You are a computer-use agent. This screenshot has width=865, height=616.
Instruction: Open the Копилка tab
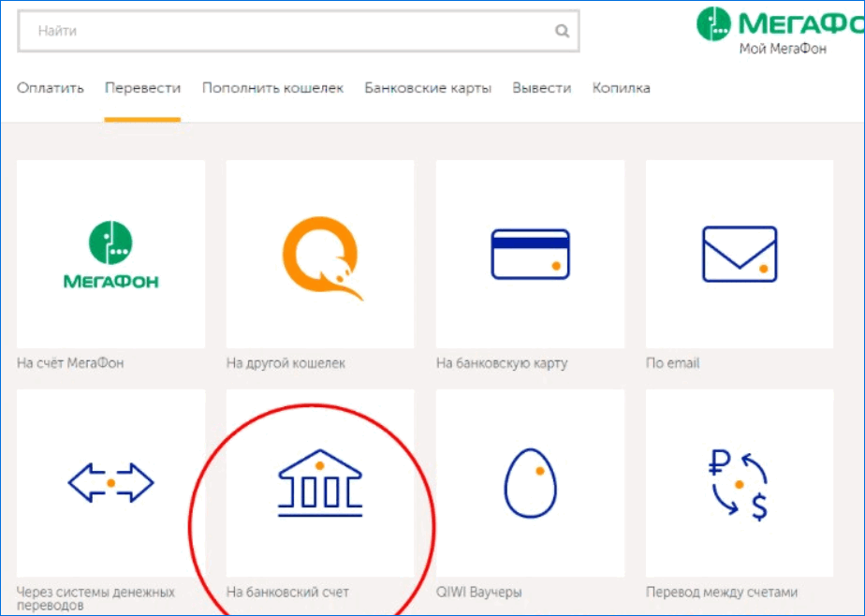(x=622, y=88)
